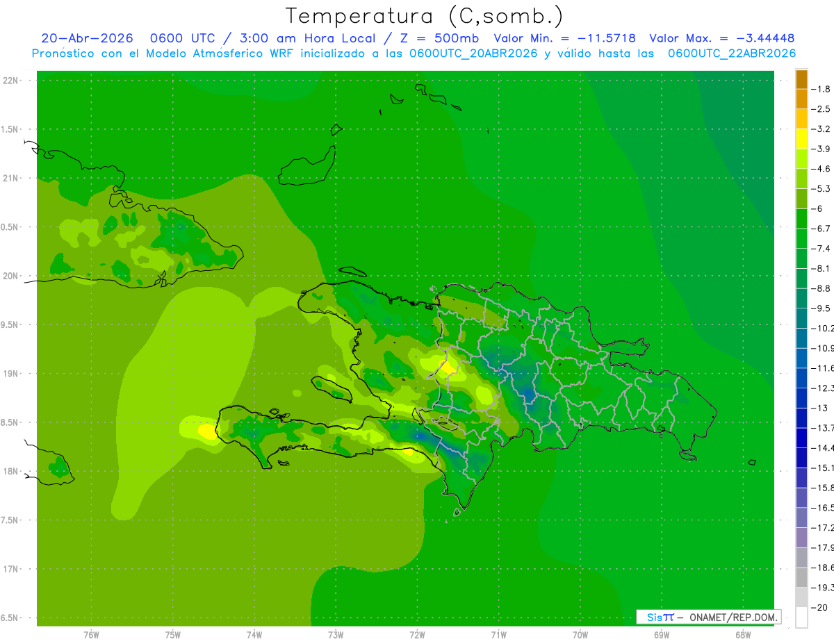Click the 76W longitude axis label
The width and height of the screenshot is (834, 644).
(91, 635)
